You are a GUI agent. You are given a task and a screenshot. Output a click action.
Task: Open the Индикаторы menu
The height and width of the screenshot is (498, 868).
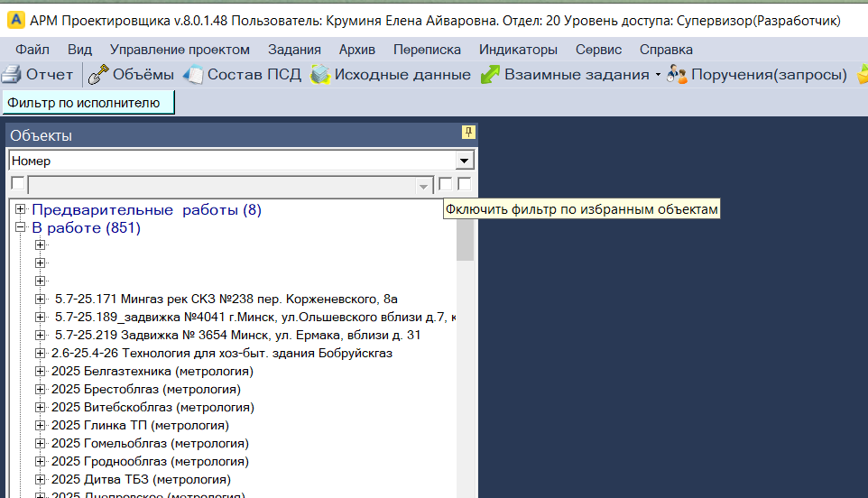[x=518, y=50]
